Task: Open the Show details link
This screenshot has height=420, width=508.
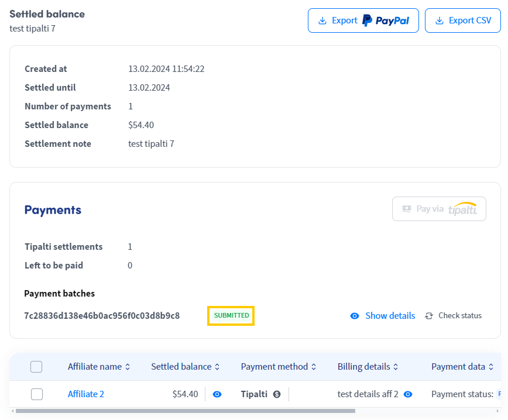Action: point(390,316)
